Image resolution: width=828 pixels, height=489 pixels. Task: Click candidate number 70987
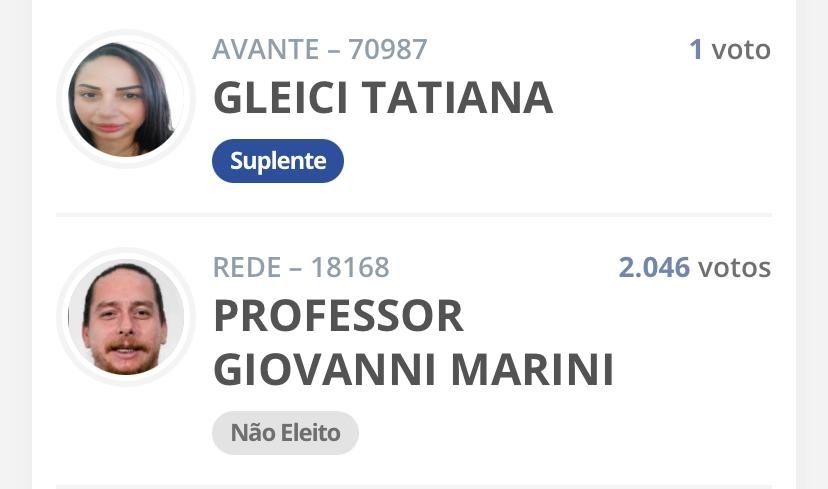point(388,49)
